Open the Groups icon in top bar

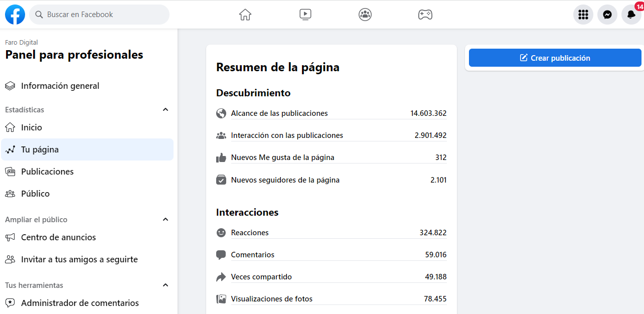point(365,15)
